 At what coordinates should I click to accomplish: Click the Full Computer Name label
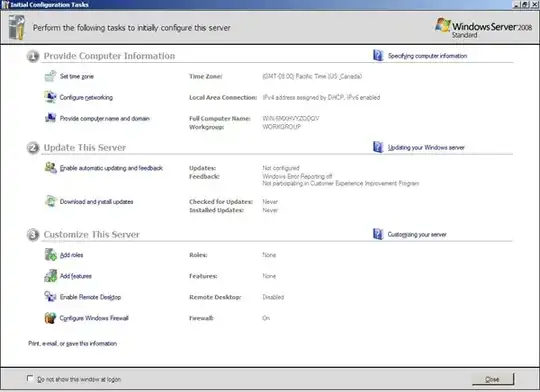(220, 118)
